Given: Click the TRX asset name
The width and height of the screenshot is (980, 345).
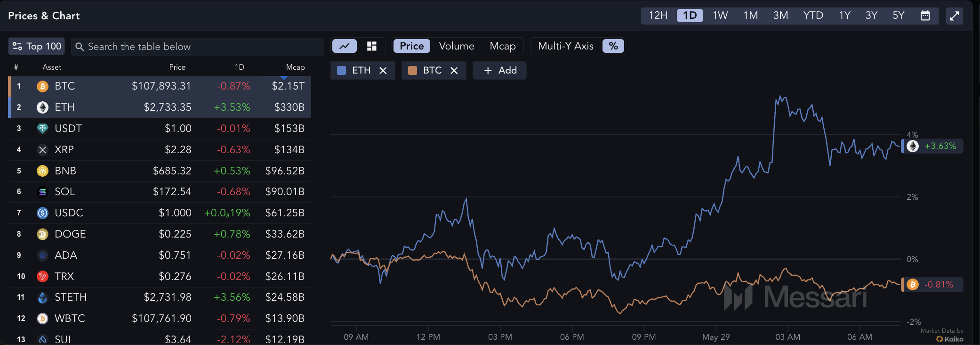Looking at the screenshot, I should [64, 276].
